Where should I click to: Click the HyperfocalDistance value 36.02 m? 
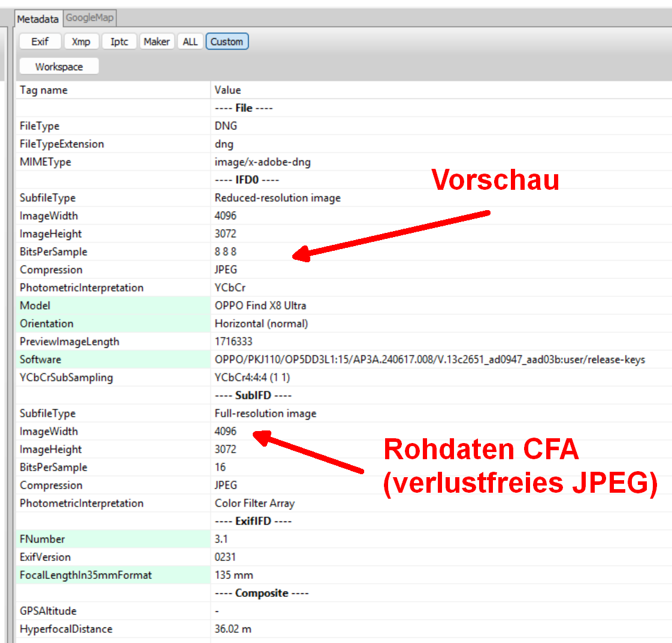click(234, 629)
